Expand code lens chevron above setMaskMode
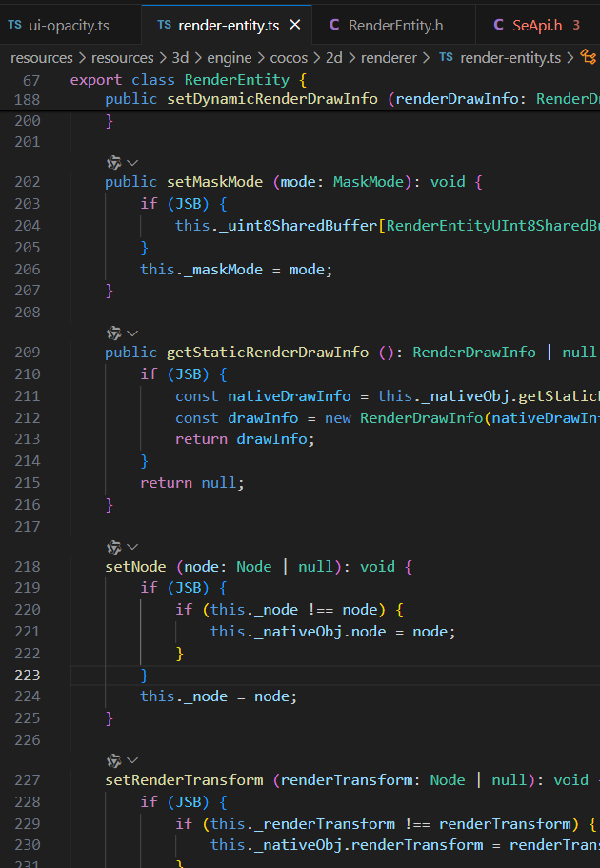Viewport: 600px width, 868px height. pyautogui.click(x=132, y=163)
